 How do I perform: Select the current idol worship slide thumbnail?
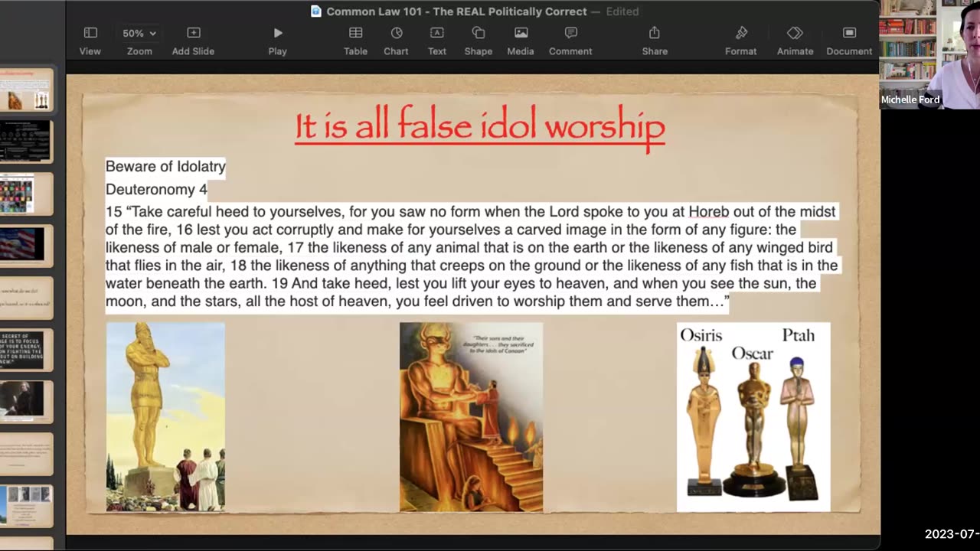point(26,90)
